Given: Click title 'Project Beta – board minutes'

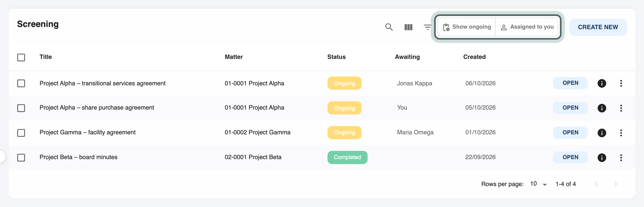Looking at the screenshot, I should tap(79, 157).
